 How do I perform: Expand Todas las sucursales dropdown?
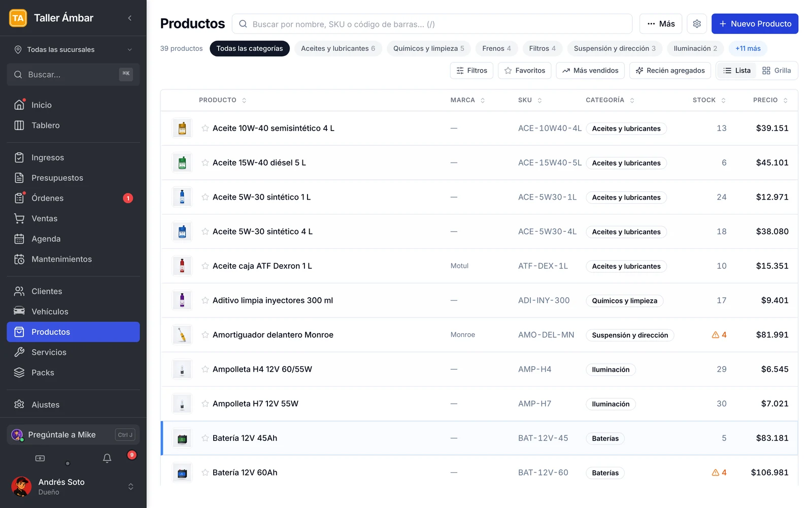(x=73, y=50)
